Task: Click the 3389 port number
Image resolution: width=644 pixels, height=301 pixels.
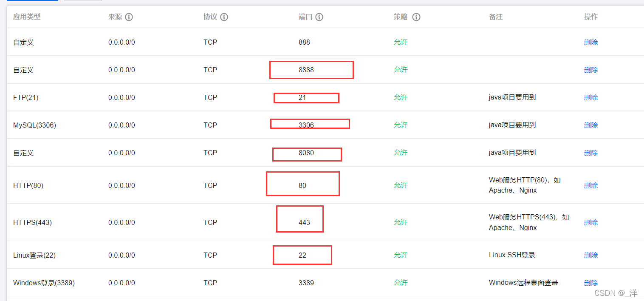Action: click(x=306, y=283)
